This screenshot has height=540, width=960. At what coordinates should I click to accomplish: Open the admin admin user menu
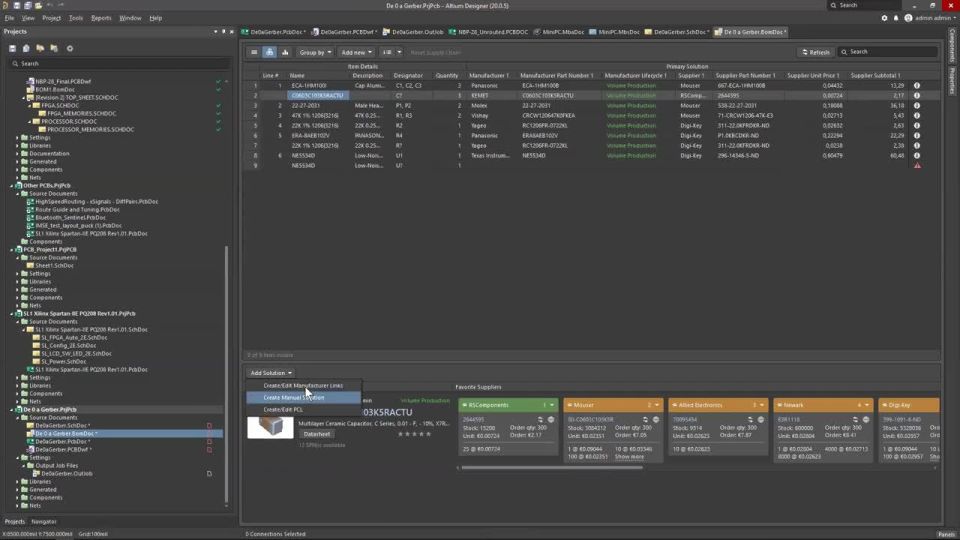click(x=930, y=18)
